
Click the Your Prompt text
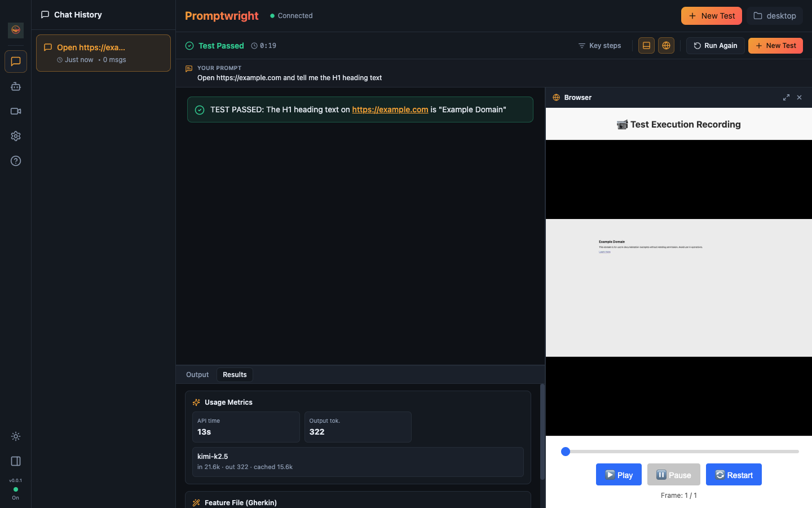(x=289, y=78)
